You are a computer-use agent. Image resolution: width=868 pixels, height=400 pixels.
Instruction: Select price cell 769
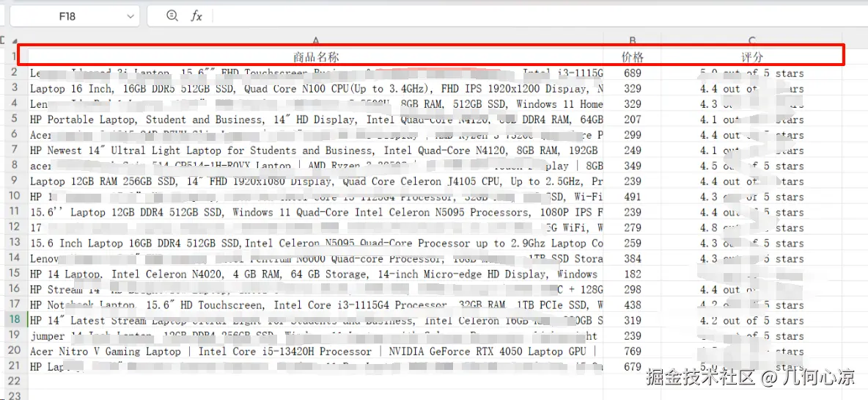click(x=632, y=352)
